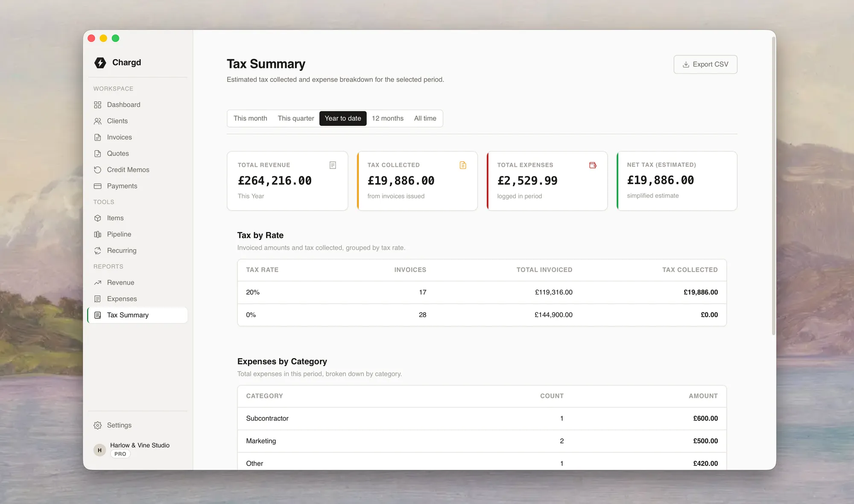Click the Quotes file icon
Screen dimensions: 854x504
point(98,154)
